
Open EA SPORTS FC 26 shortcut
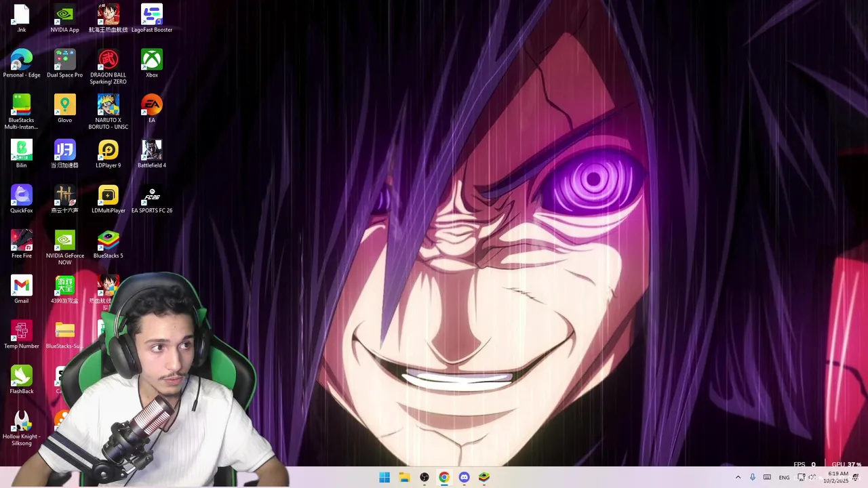152,200
